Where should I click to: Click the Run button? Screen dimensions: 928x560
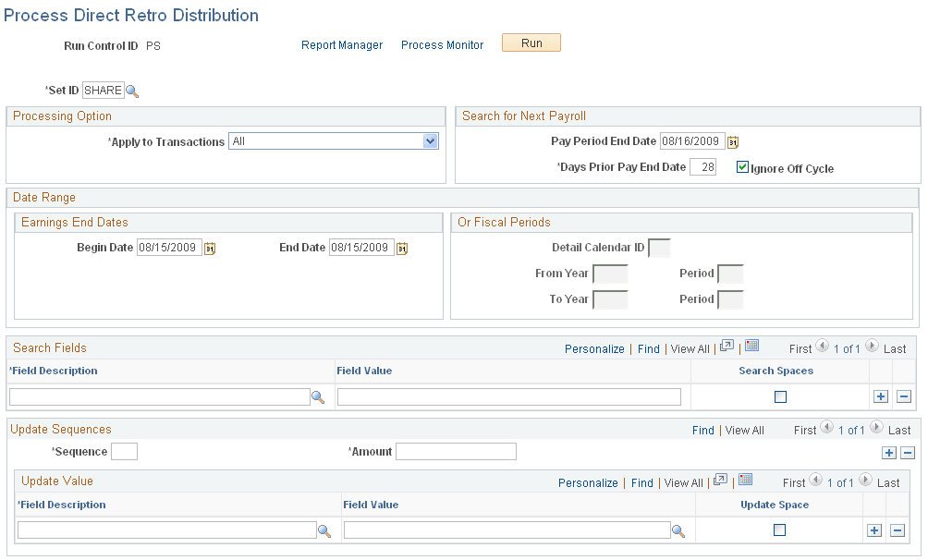point(531,42)
